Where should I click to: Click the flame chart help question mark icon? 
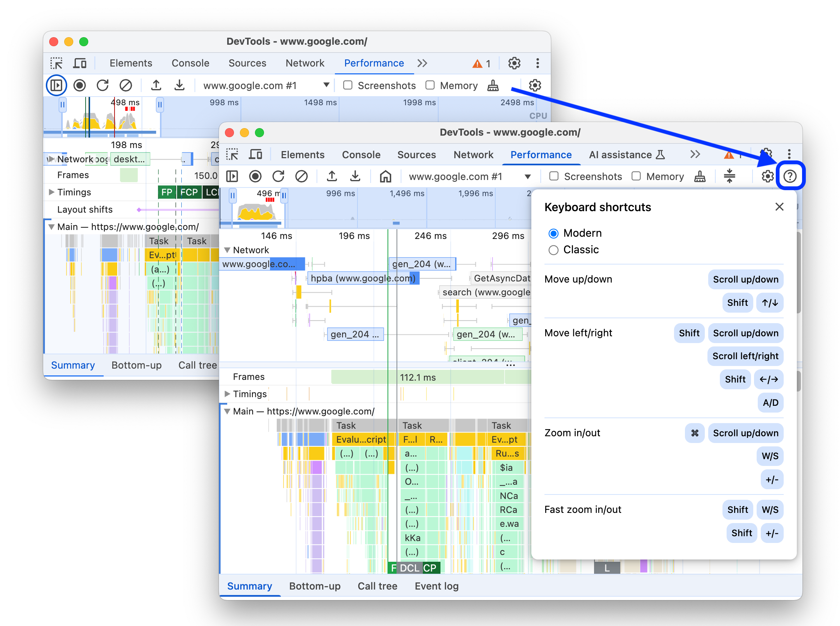pyautogui.click(x=790, y=175)
